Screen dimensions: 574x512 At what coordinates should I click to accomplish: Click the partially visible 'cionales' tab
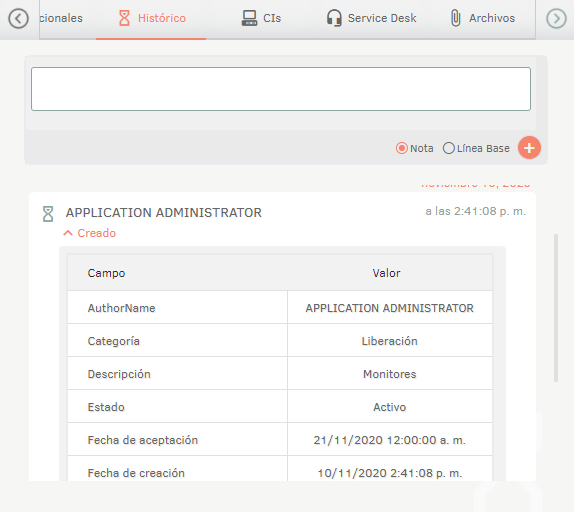coord(61,18)
